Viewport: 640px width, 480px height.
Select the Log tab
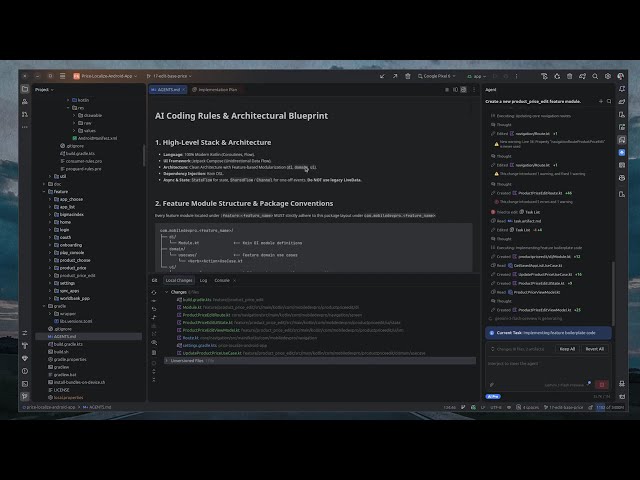tap(203, 280)
